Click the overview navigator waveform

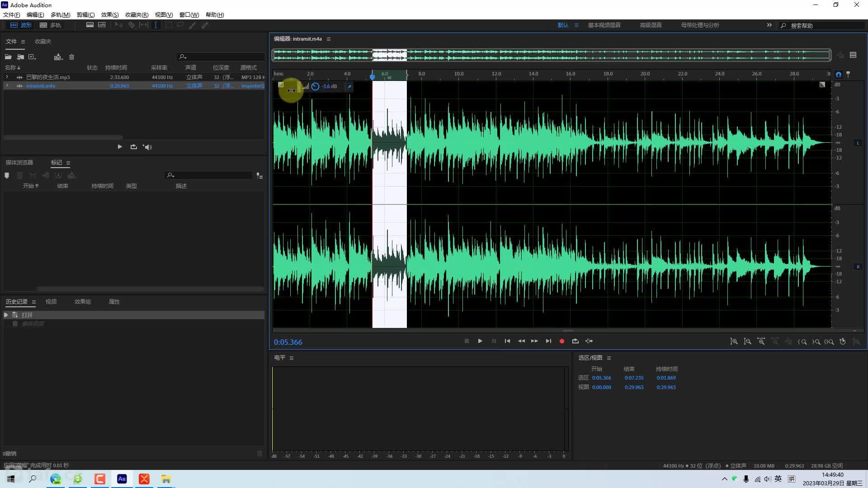tap(551, 55)
